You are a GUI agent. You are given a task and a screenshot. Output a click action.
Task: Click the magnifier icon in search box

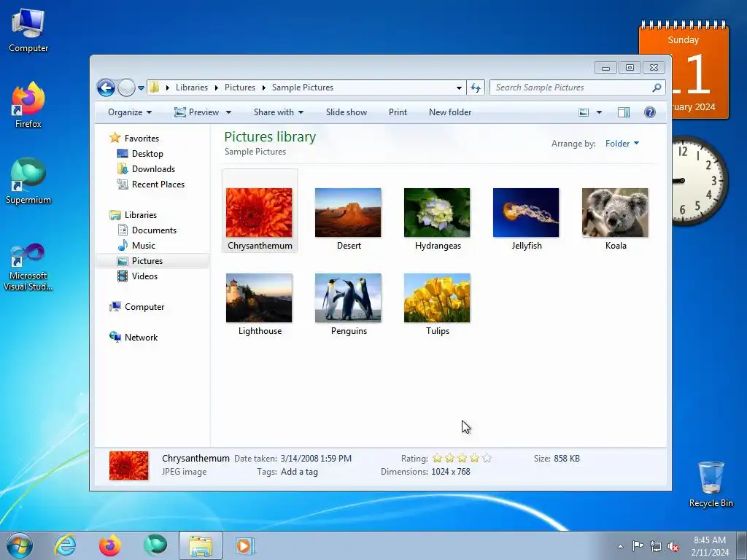pyautogui.click(x=657, y=87)
